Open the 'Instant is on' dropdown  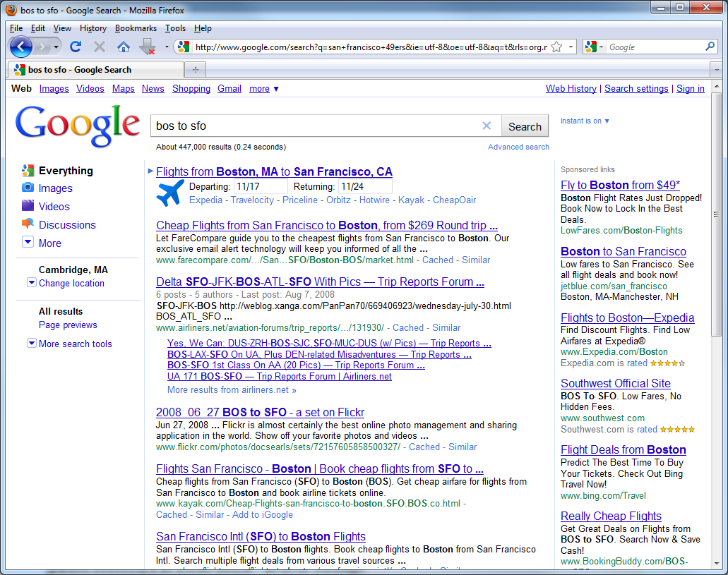click(585, 121)
